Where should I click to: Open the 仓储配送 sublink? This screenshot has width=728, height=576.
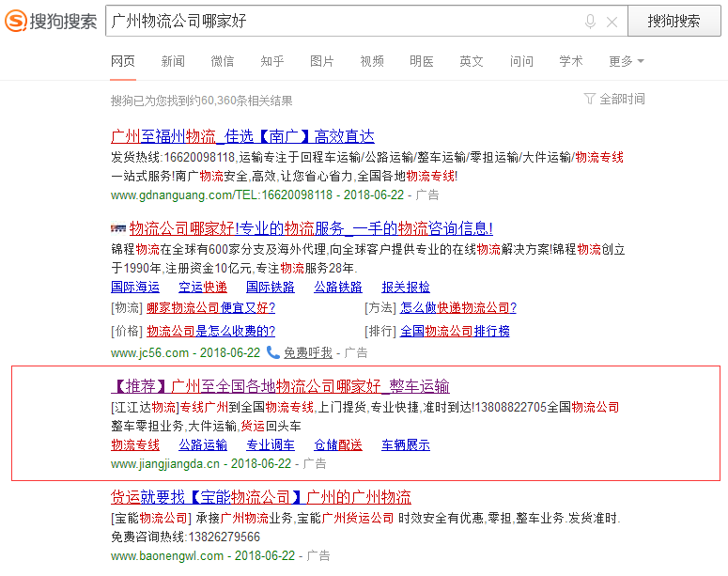coord(338,445)
